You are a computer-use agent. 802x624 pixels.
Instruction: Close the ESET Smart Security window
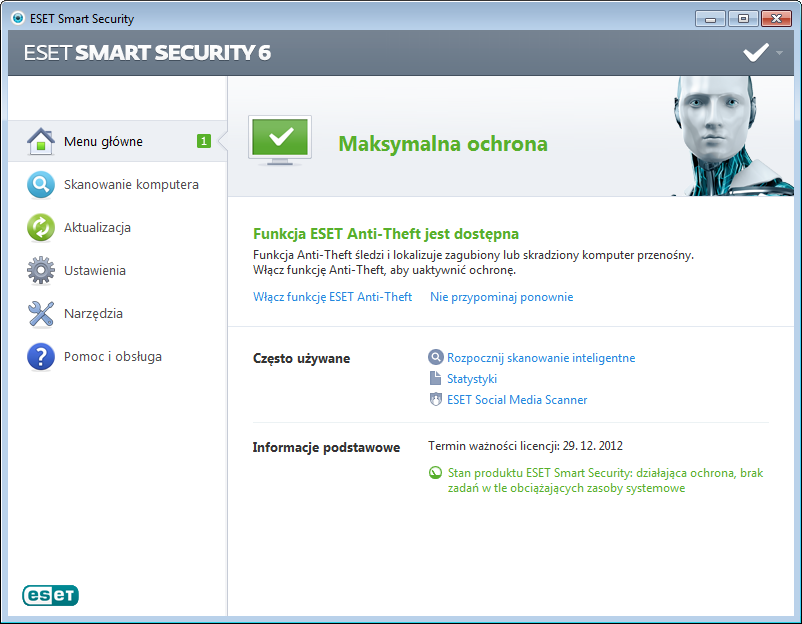coord(776,19)
